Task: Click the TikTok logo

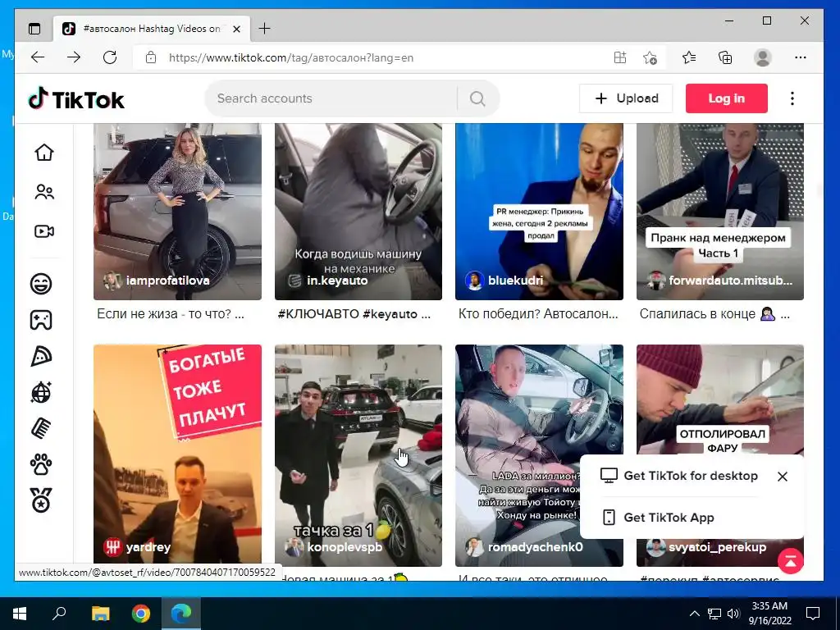Action: tap(76, 99)
